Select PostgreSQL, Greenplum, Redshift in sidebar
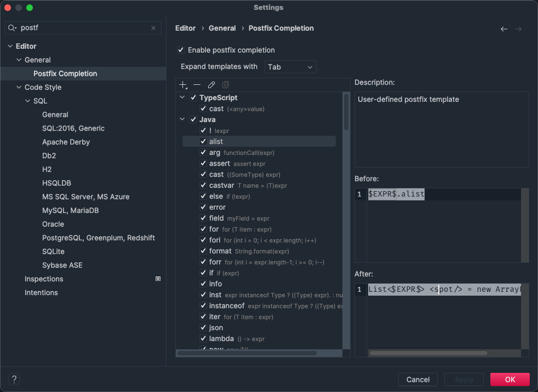This screenshot has width=538, height=392. (x=98, y=238)
